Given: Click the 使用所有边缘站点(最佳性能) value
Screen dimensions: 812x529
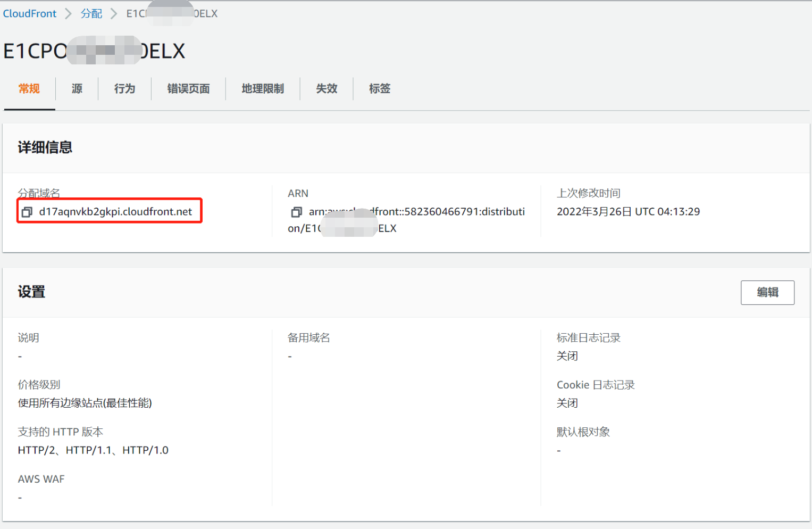Looking at the screenshot, I should pyautogui.click(x=85, y=403).
